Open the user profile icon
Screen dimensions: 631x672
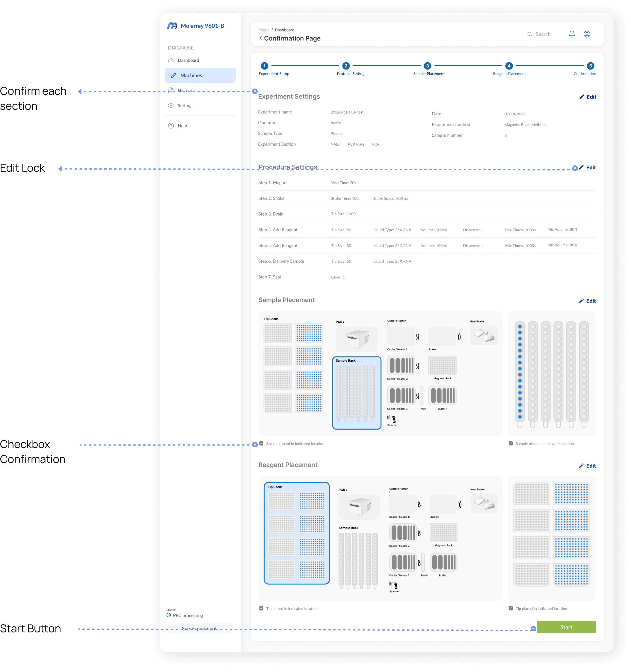(x=587, y=34)
